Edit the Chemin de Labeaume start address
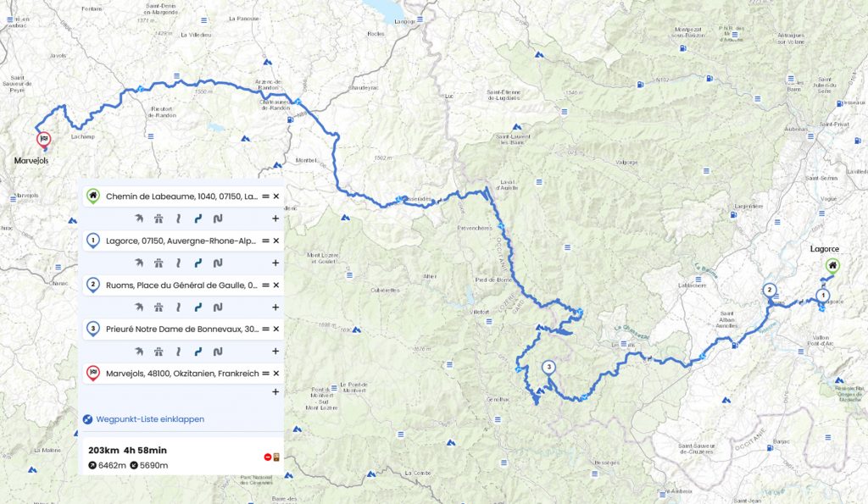 (181, 197)
